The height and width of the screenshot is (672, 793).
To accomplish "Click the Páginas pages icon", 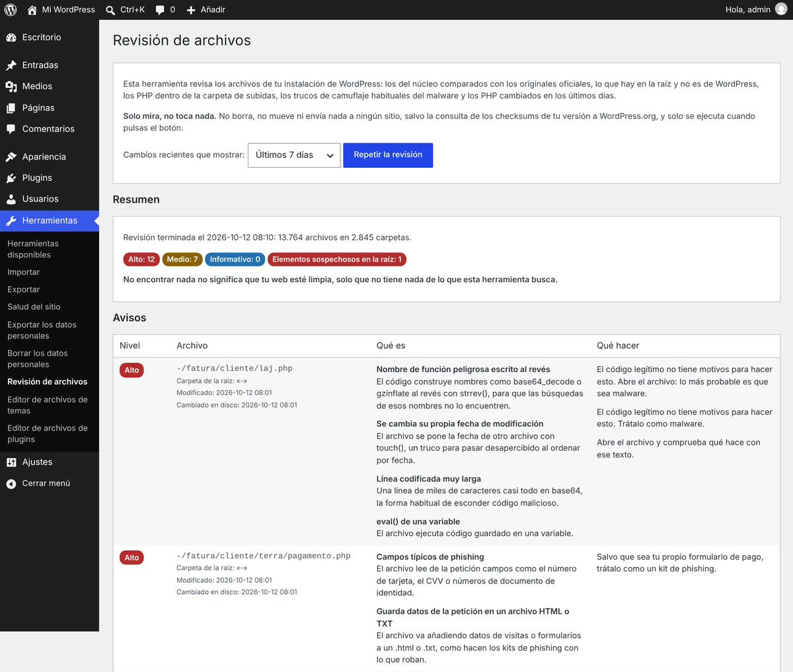I will (x=11, y=108).
